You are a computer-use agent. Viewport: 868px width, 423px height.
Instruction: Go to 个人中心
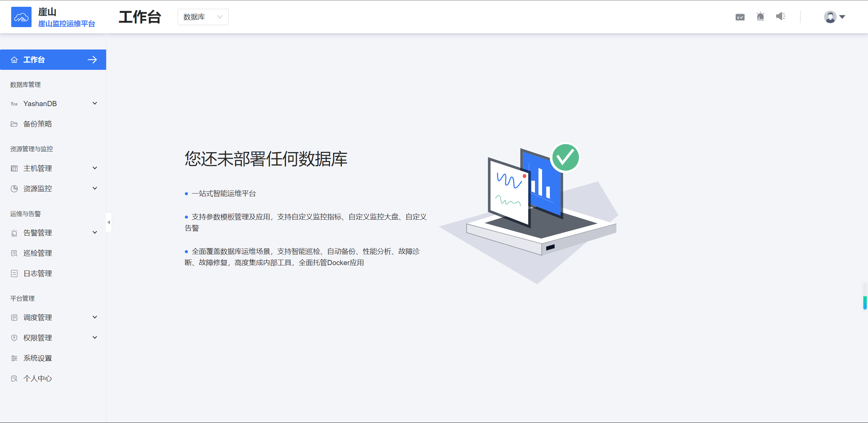click(53, 379)
